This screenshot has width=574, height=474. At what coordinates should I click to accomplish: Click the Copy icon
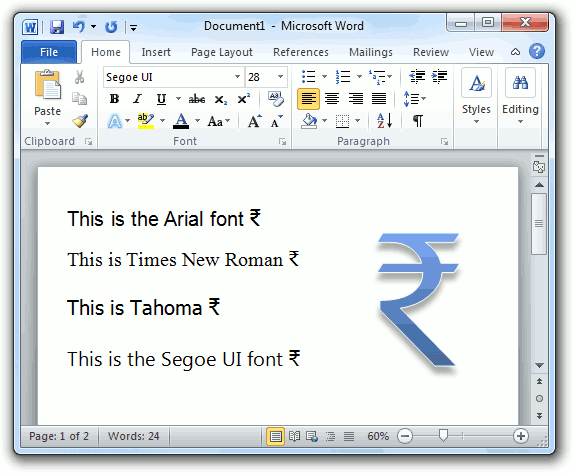point(79,98)
